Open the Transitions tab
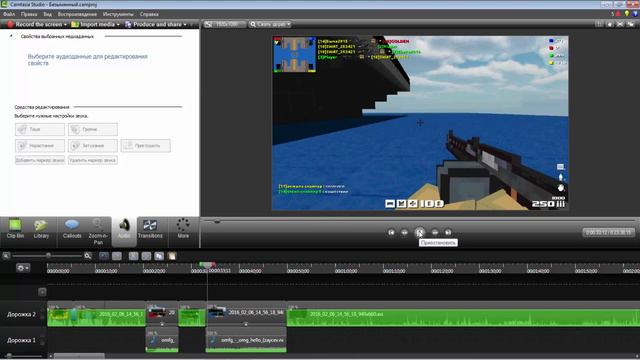Viewport: 640px width, 360px height. (x=150, y=229)
